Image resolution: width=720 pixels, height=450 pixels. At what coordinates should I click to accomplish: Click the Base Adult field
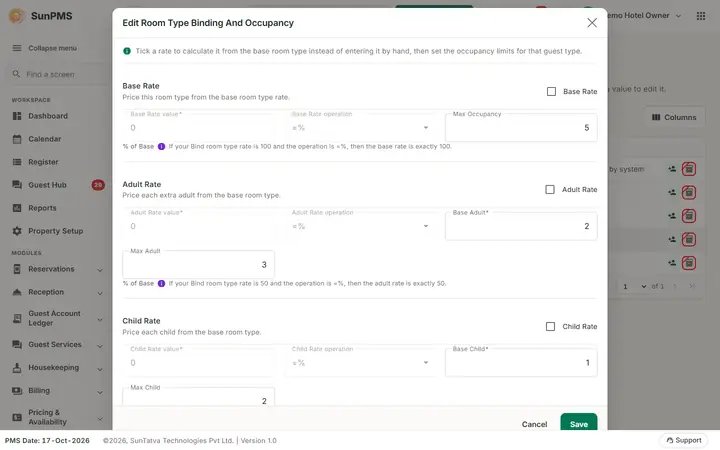point(521,225)
